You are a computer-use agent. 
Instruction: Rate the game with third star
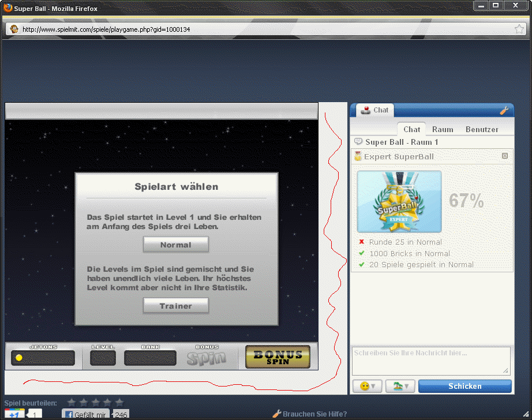tap(96, 403)
